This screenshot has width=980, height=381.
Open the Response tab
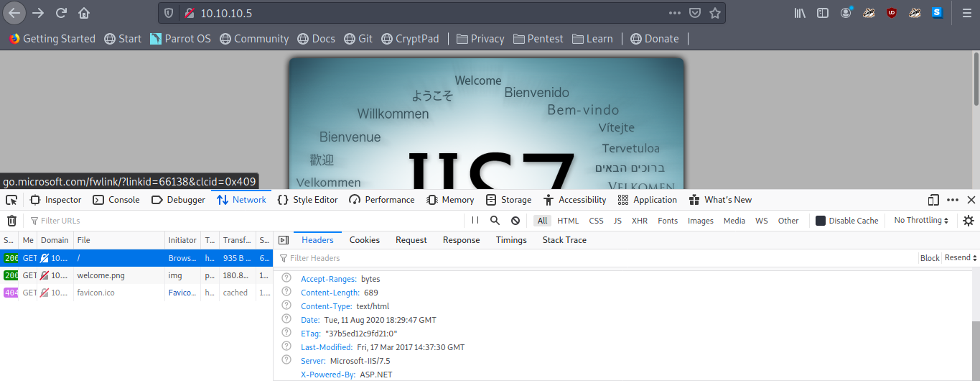point(461,240)
